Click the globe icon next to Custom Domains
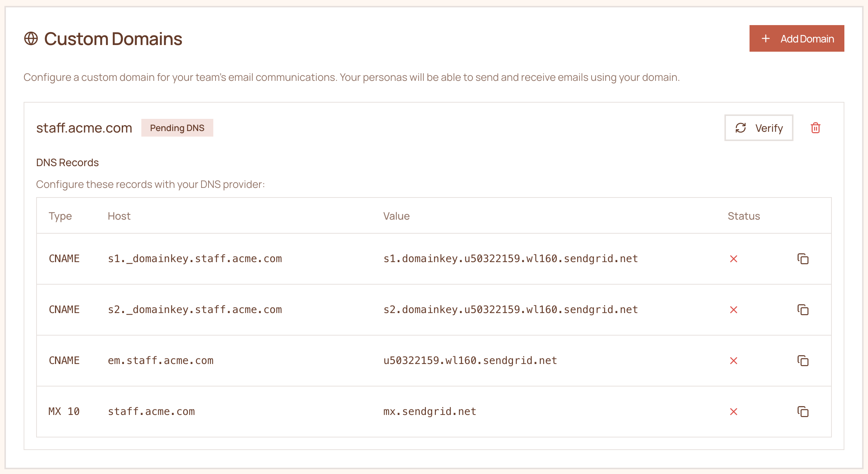This screenshot has height=474, width=868. 32,38
